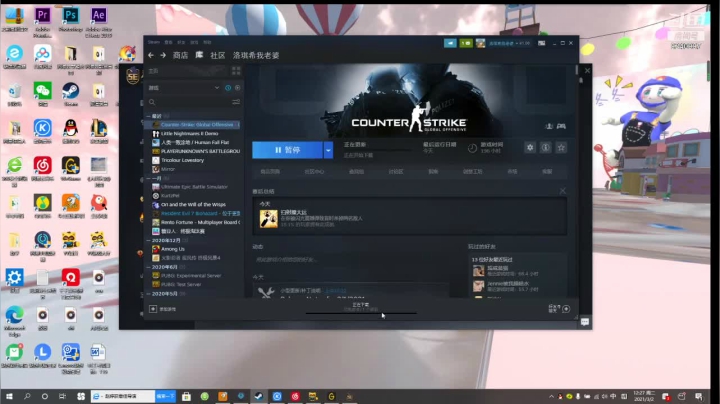720x404 pixels.
Task: Pause the download with 暂停 button
Action: point(287,150)
